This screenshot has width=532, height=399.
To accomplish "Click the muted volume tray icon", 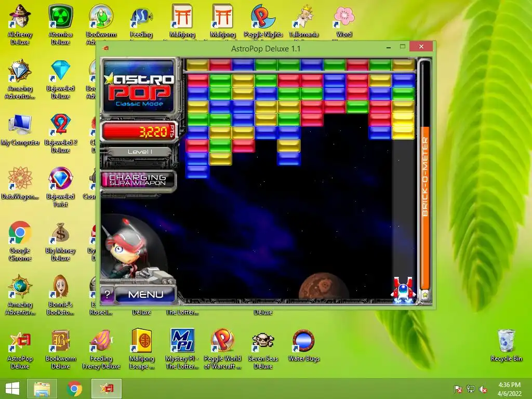I will tap(483, 389).
